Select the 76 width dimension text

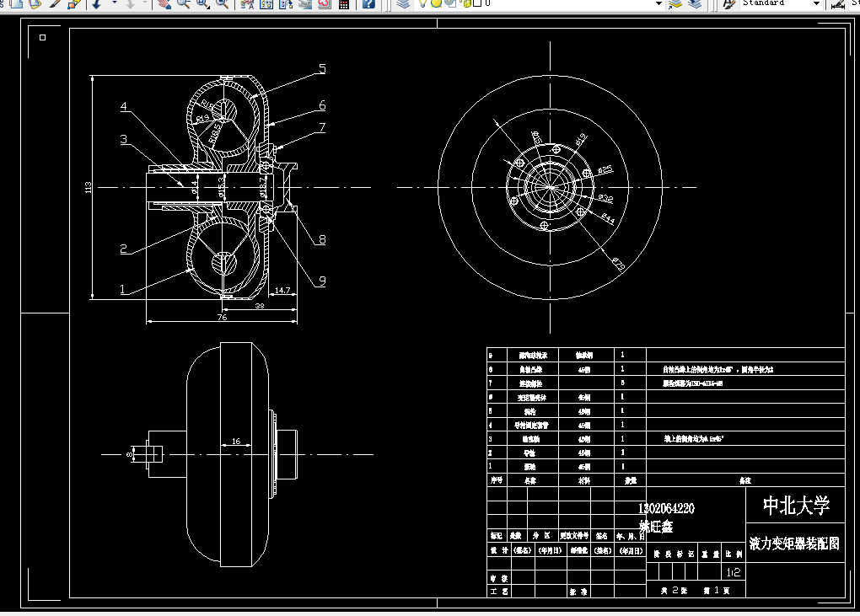[x=222, y=317]
